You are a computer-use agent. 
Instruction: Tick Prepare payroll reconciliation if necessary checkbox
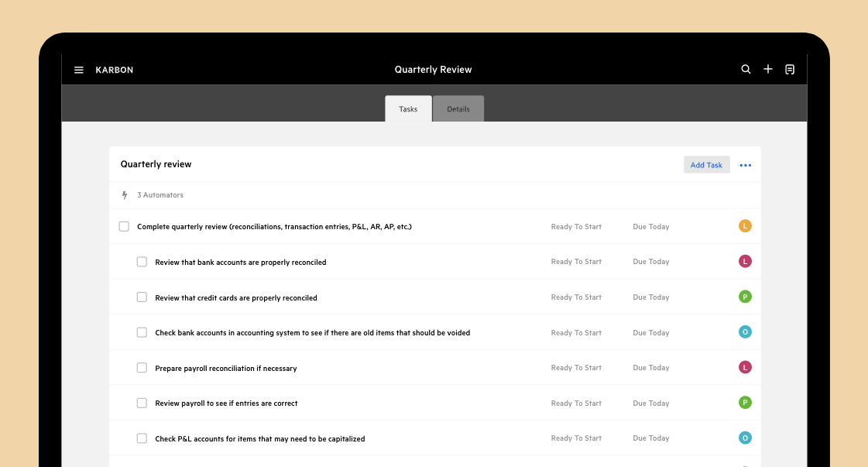point(142,368)
